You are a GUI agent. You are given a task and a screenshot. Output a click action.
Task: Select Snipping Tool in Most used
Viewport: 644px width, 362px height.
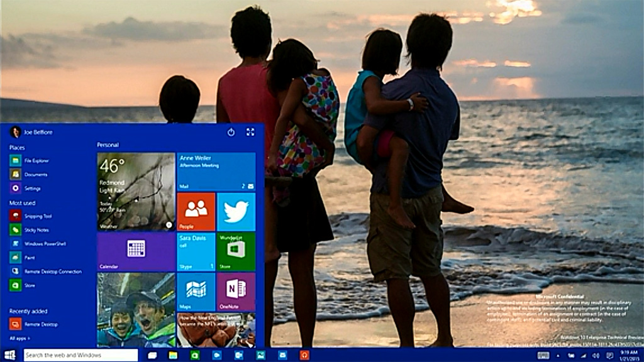[38, 216]
